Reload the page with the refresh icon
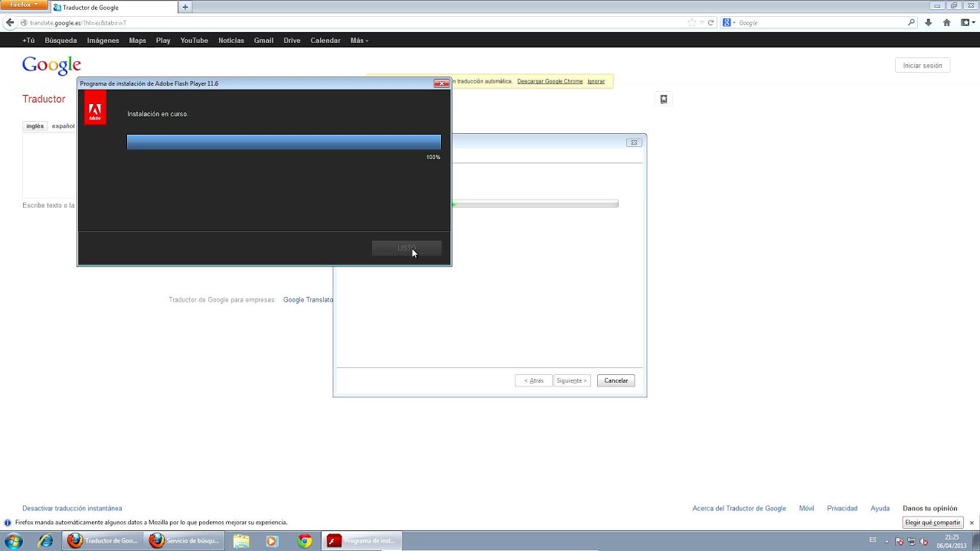Image resolution: width=980 pixels, height=551 pixels. point(710,23)
